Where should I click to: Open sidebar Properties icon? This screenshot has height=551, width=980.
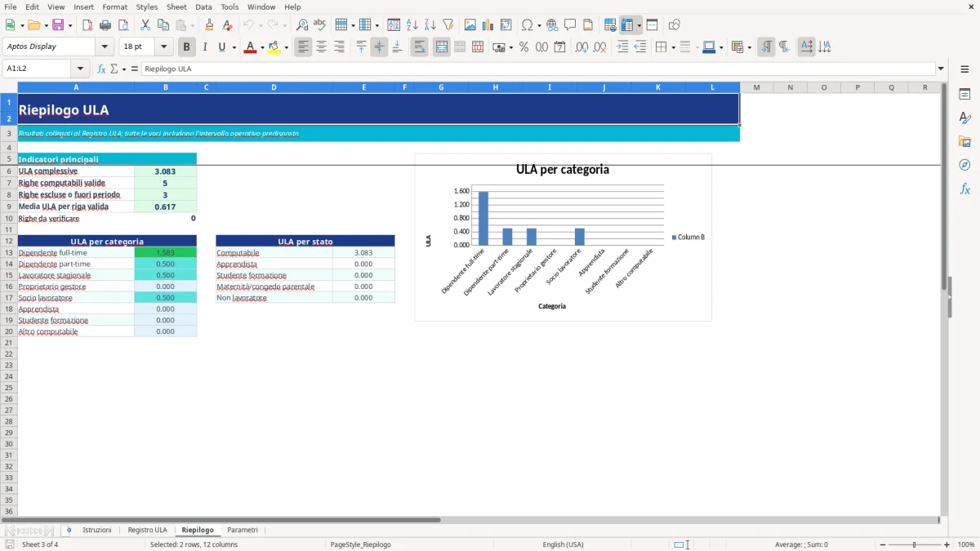(964, 94)
